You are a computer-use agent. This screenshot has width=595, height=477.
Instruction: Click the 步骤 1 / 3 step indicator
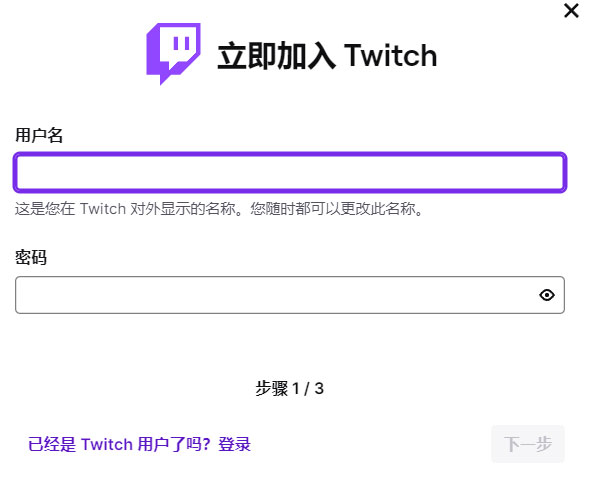tap(290, 389)
